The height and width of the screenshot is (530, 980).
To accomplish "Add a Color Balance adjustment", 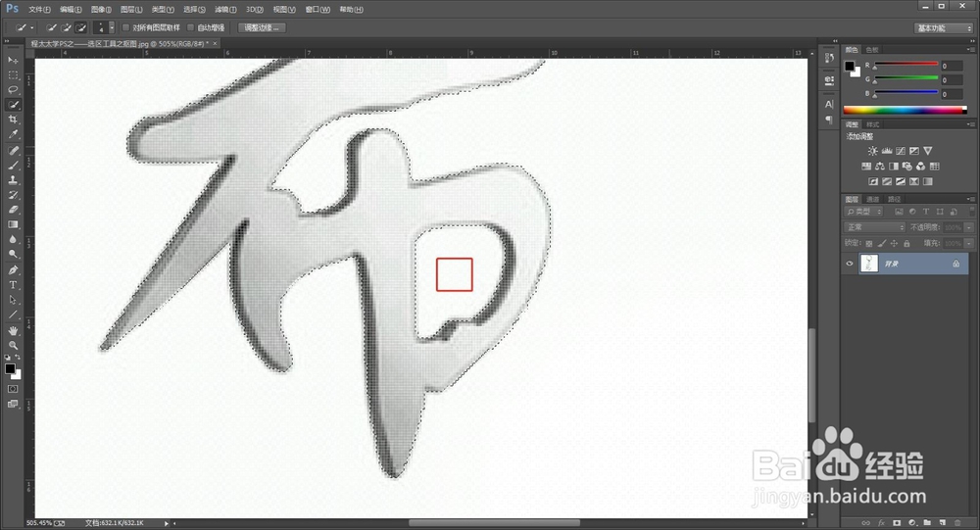I will (x=879, y=167).
